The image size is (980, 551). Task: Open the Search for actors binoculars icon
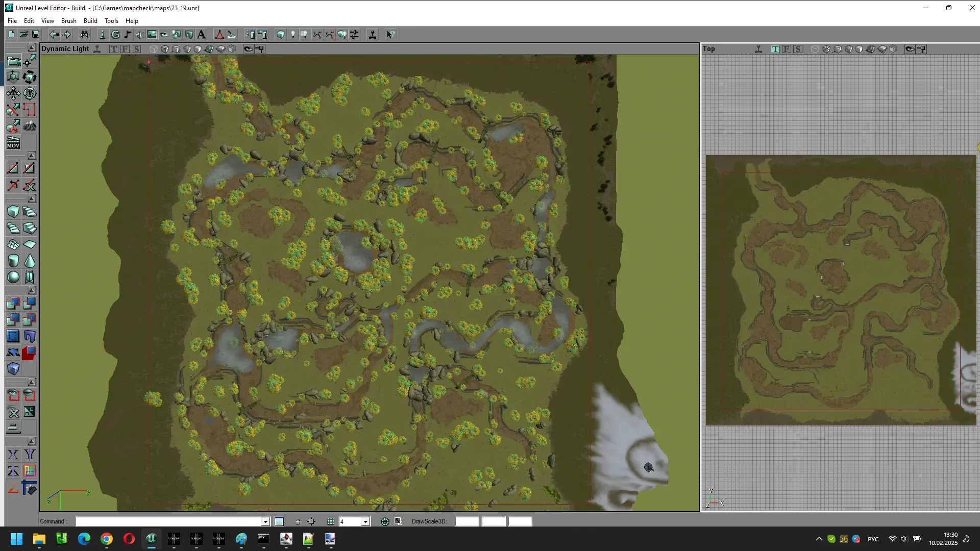point(85,34)
